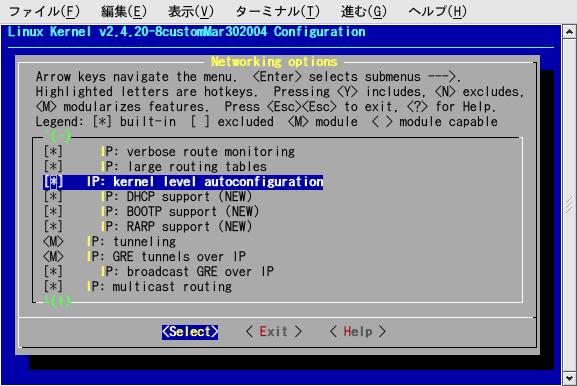Select the 'IP: RARP support (NEW)' text
This screenshot has height=386, width=577.
pos(177,226)
